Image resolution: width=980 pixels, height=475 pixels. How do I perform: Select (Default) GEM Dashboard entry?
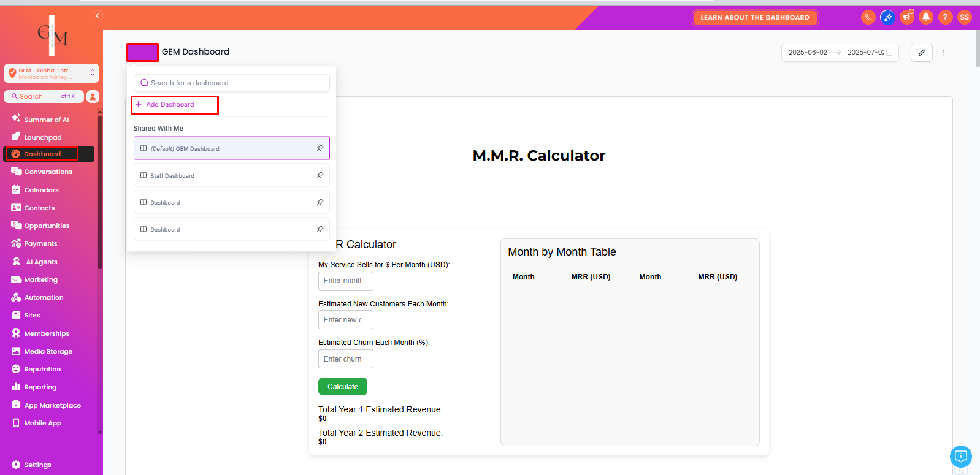[x=232, y=148]
